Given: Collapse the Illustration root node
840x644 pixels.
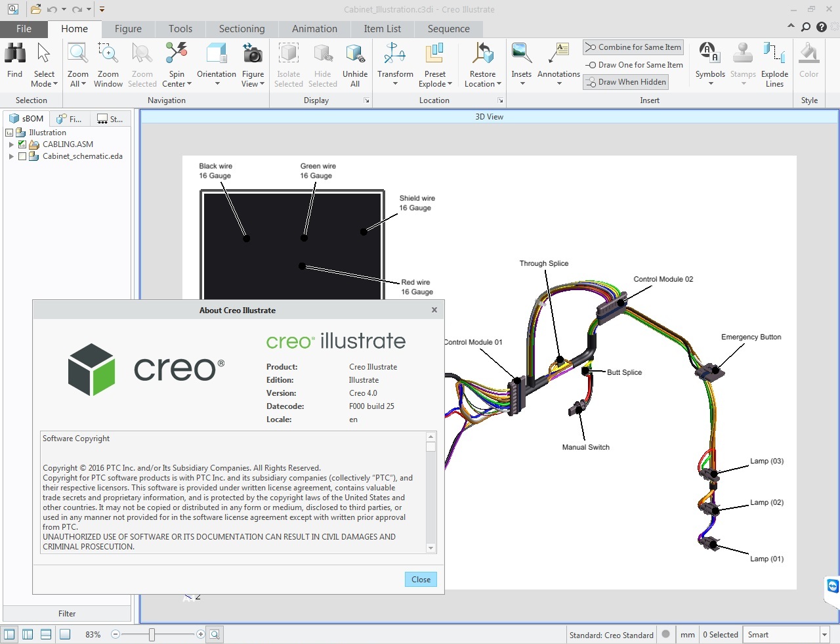Looking at the screenshot, I should (9, 133).
